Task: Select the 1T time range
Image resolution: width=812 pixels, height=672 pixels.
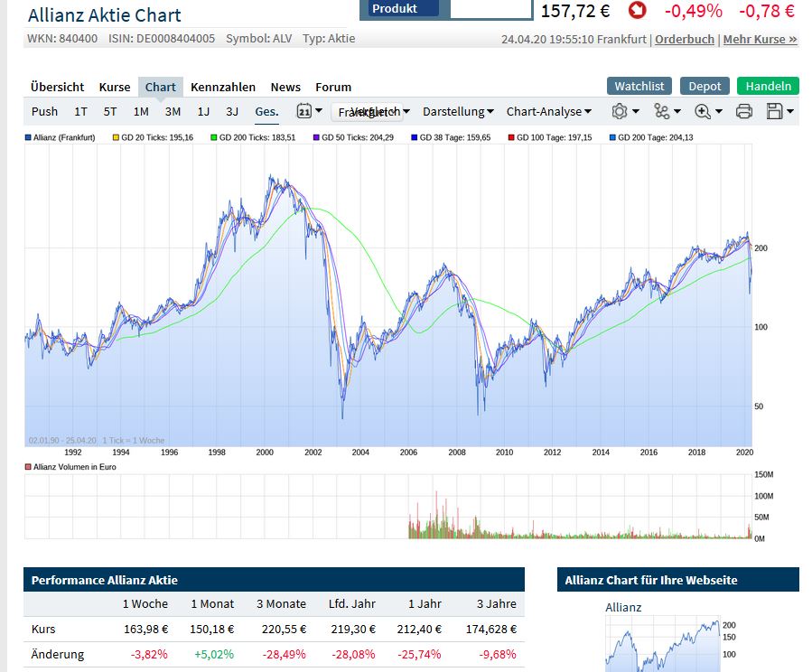Action: [x=80, y=111]
